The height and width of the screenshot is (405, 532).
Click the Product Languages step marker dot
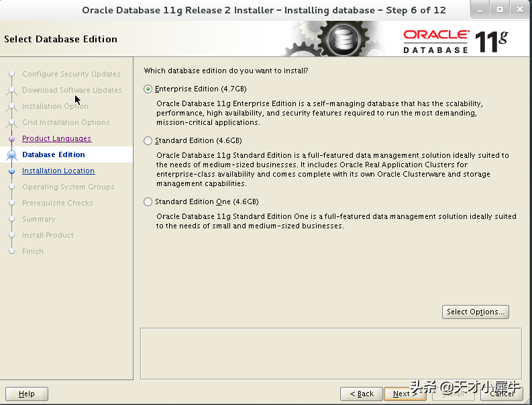point(12,138)
